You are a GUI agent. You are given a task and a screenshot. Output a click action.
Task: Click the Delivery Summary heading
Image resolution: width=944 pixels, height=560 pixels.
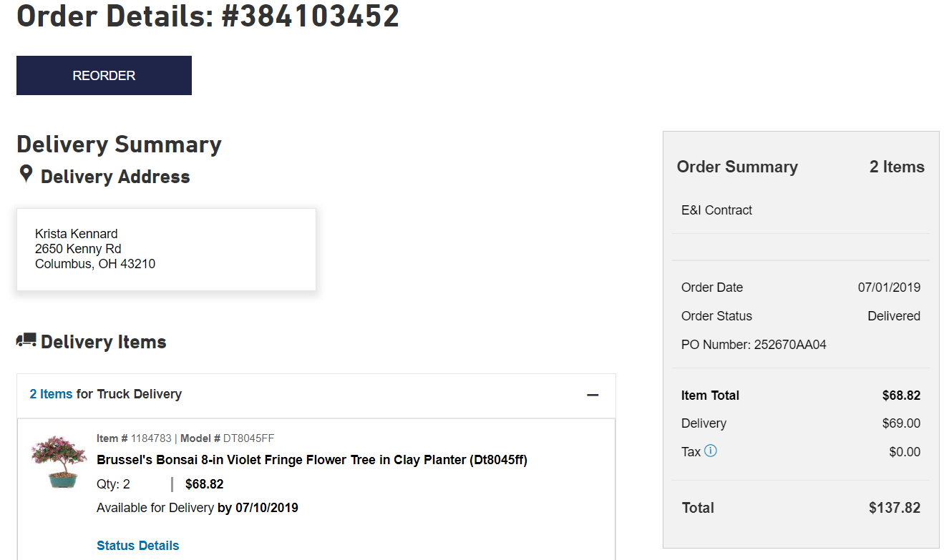pos(119,144)
